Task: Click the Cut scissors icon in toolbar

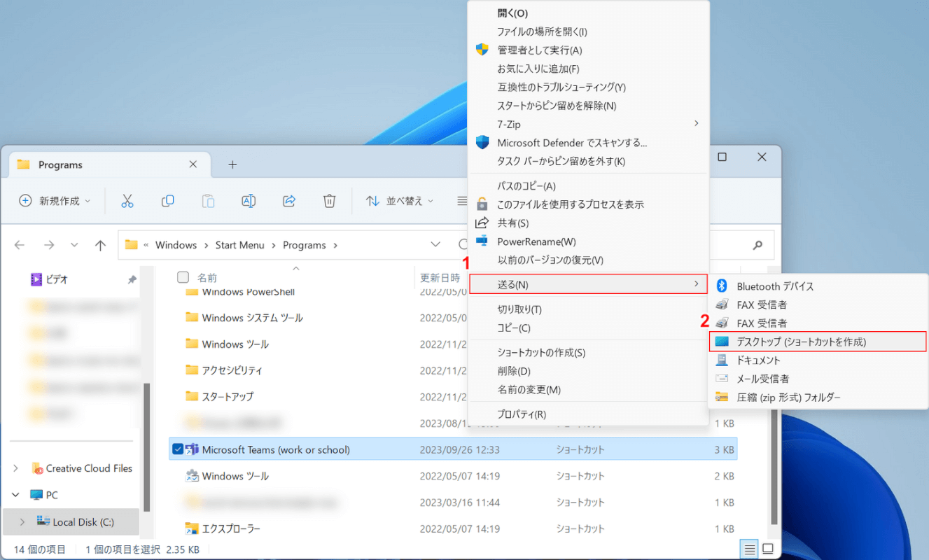Action: (x=127, y=201)
